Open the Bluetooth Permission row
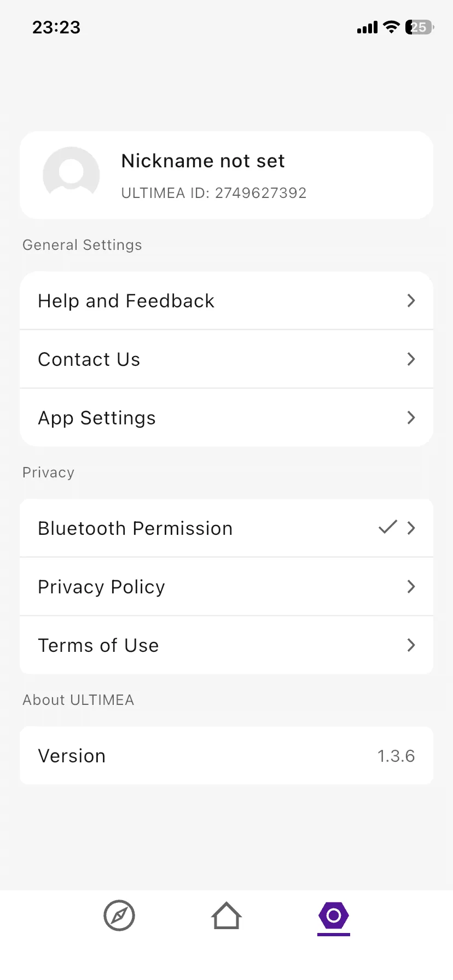Viewport: 453px width, 980px height. pyautogui.click(x=135, y=528)
